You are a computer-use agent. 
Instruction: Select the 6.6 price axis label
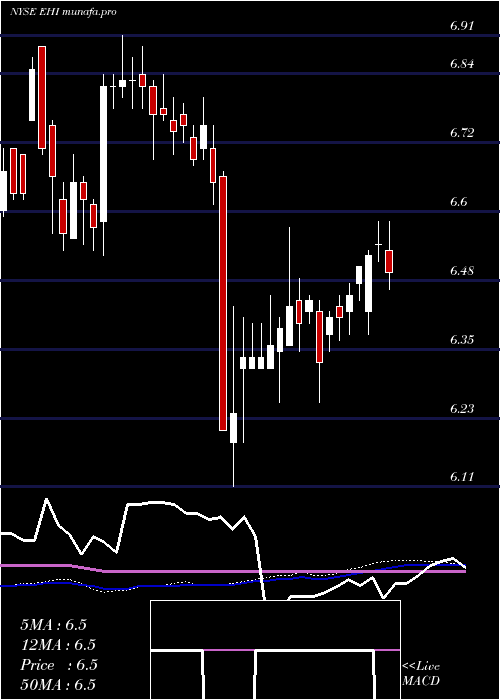coord(458,202)
